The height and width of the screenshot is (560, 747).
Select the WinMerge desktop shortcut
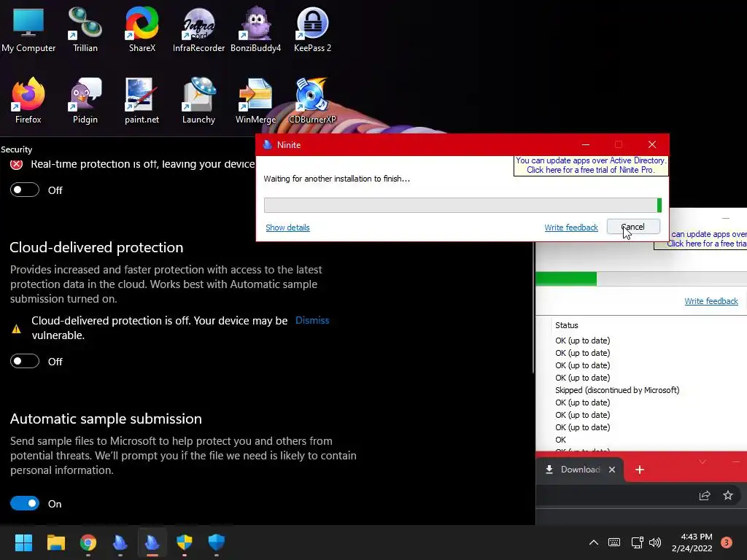(x=256, y=101)
